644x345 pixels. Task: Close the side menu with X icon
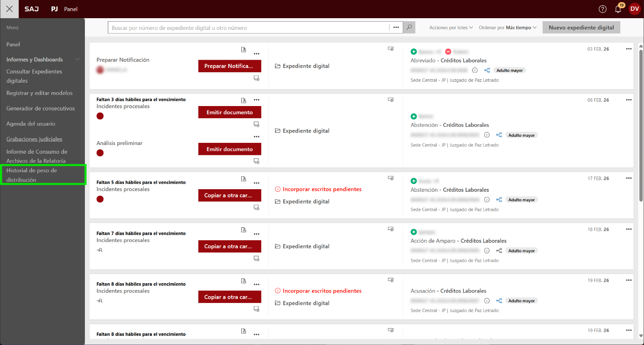pos(10,9)
